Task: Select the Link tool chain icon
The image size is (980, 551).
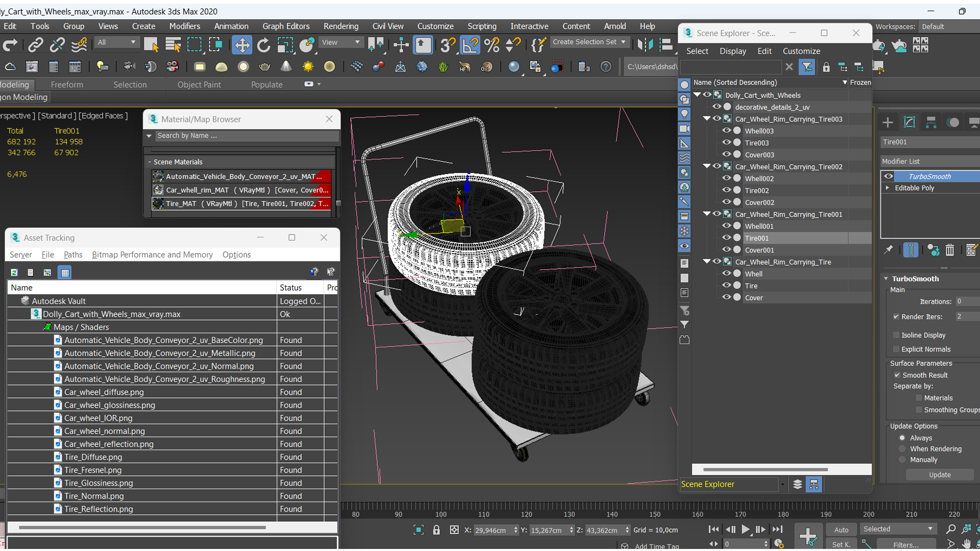Action: coord(35,45)
